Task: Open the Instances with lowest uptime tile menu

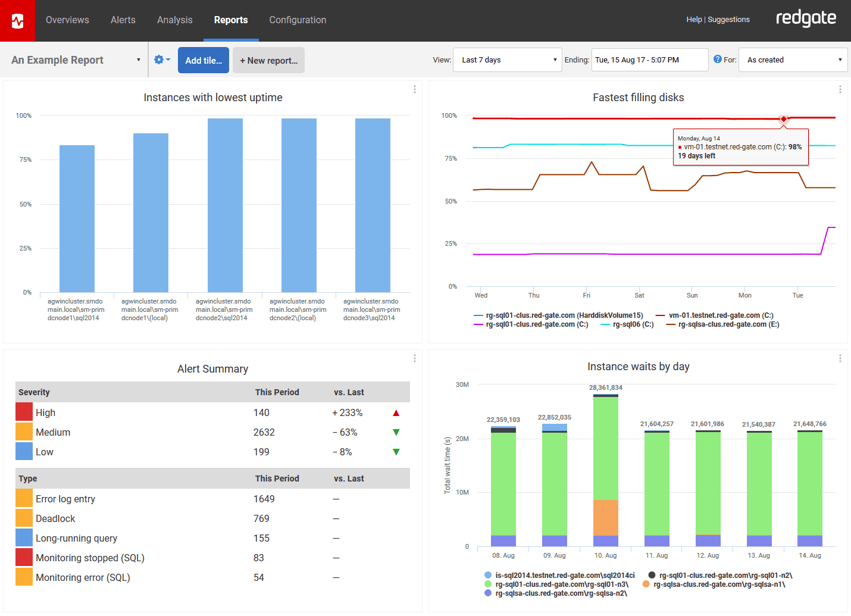Action: point(414,89)
